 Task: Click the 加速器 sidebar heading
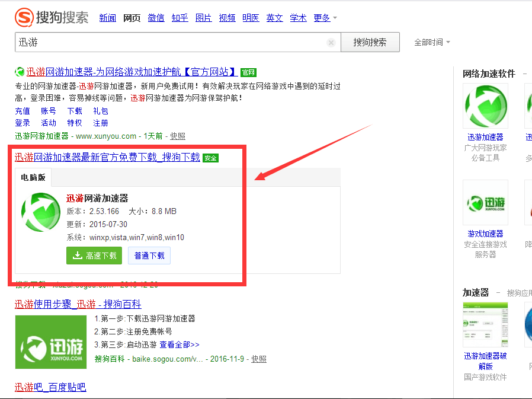tap(476, 293)
